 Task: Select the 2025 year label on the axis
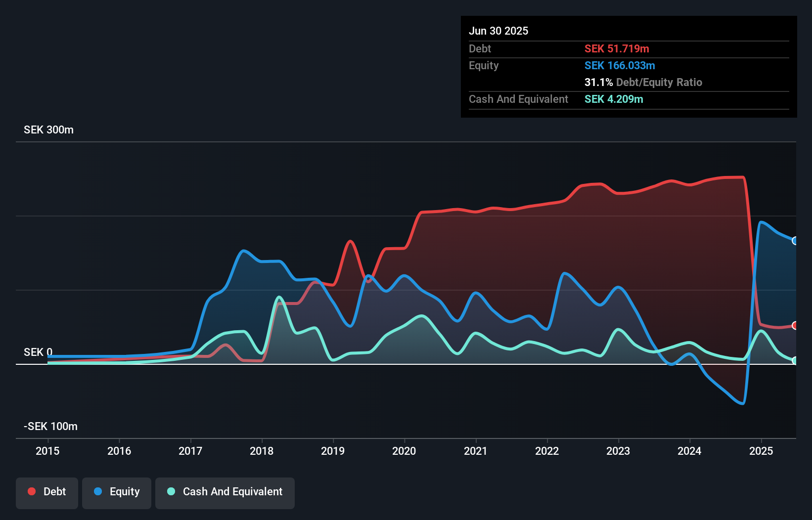[761, 451]
